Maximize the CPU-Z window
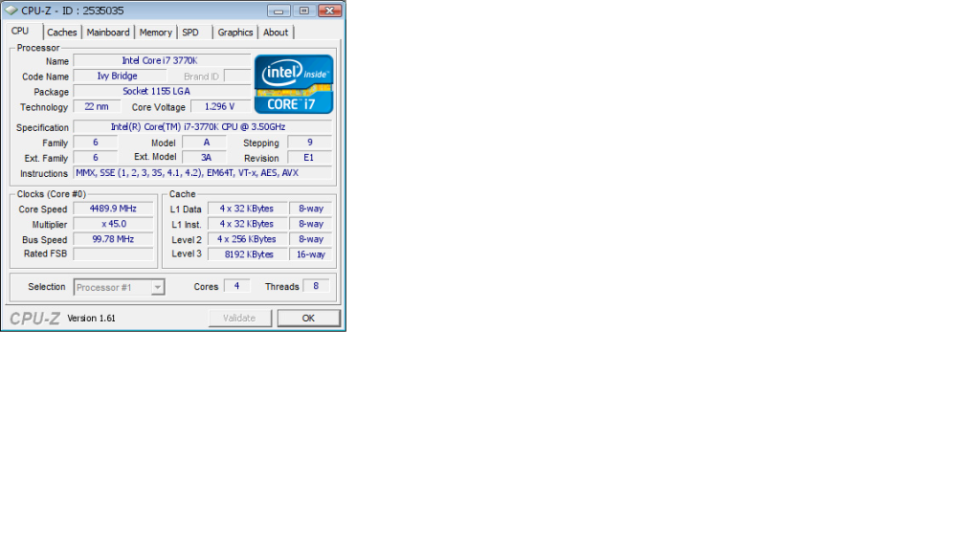Viewport: 980px width, 551px height. click(x=303, y=11)
